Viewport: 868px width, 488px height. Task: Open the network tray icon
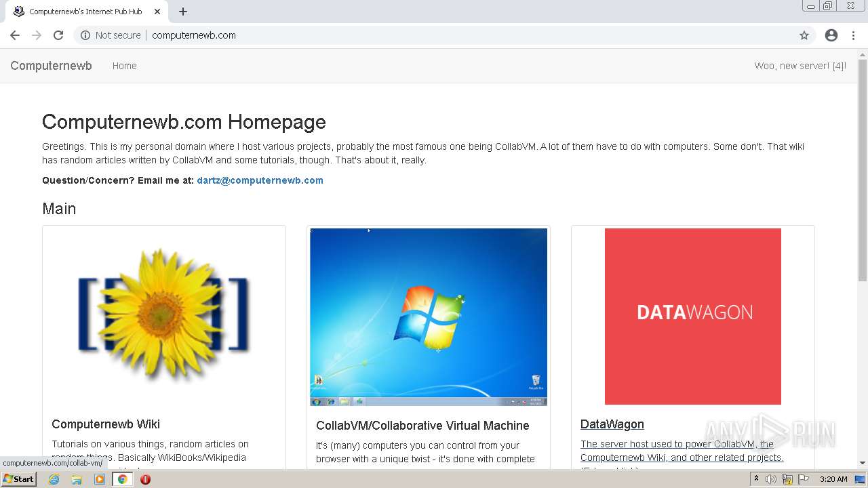coord(787,479)
